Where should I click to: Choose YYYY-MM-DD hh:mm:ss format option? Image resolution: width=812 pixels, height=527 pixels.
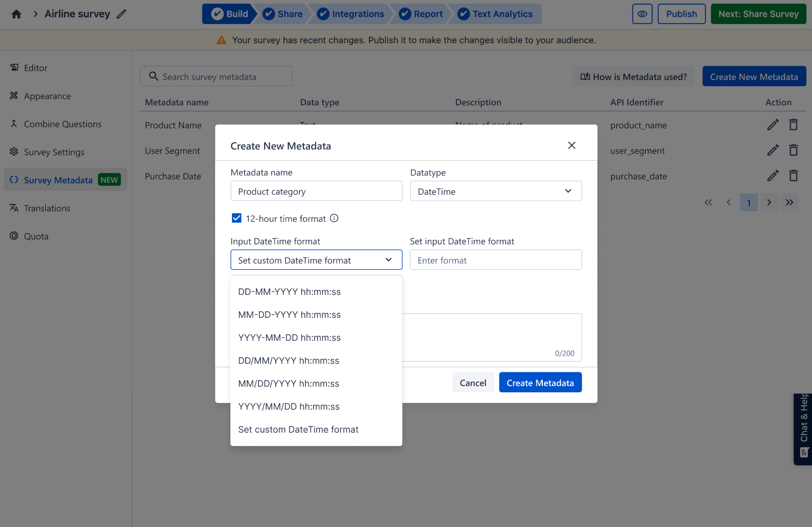(290, 338)
